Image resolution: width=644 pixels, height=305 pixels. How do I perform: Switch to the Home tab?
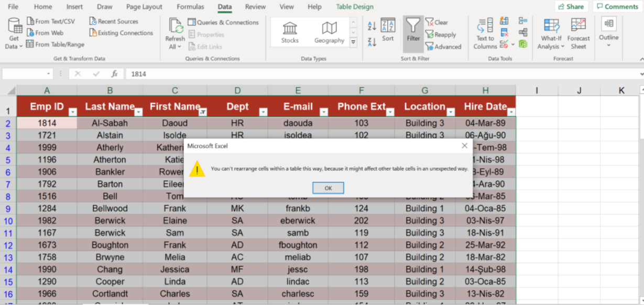(43, 7)
